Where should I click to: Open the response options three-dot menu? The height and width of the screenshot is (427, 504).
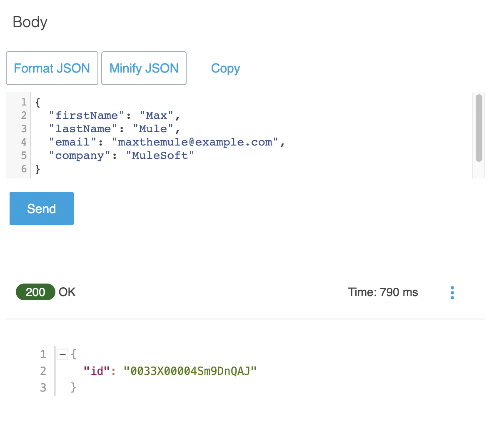click(452, 292)
